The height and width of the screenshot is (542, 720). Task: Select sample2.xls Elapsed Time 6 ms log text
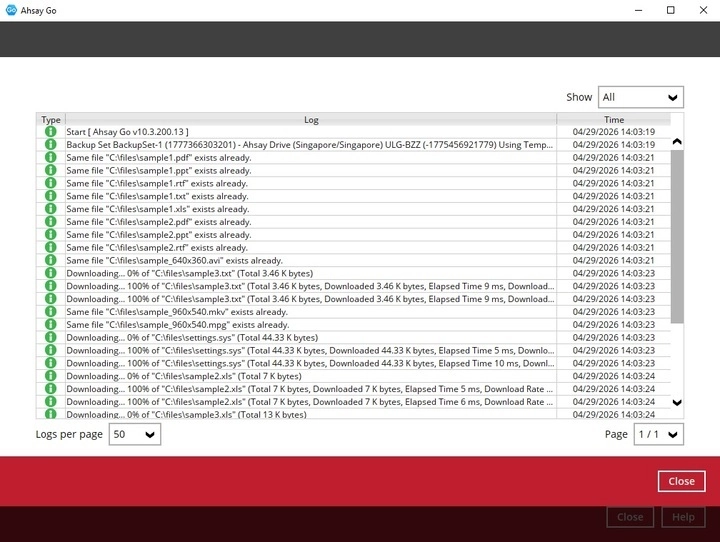[309, 402]
